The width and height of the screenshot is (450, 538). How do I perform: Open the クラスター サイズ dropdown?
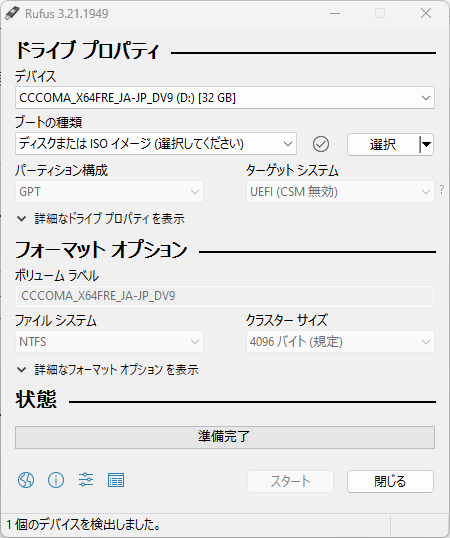point(340,342)
